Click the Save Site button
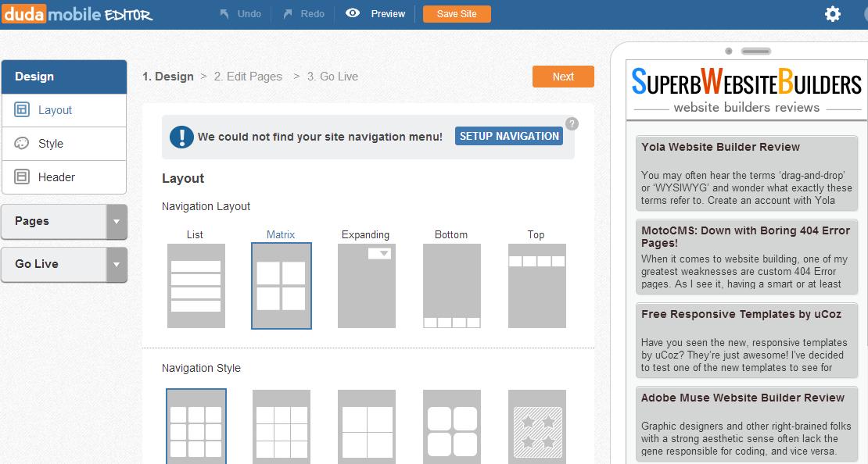868x464 pixels. (457, 14)
